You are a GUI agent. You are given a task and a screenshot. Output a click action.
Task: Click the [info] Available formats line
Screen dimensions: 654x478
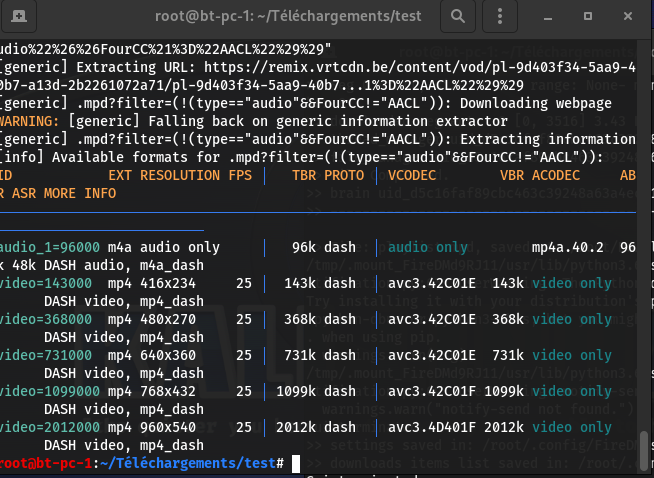(x=301, y=157)
